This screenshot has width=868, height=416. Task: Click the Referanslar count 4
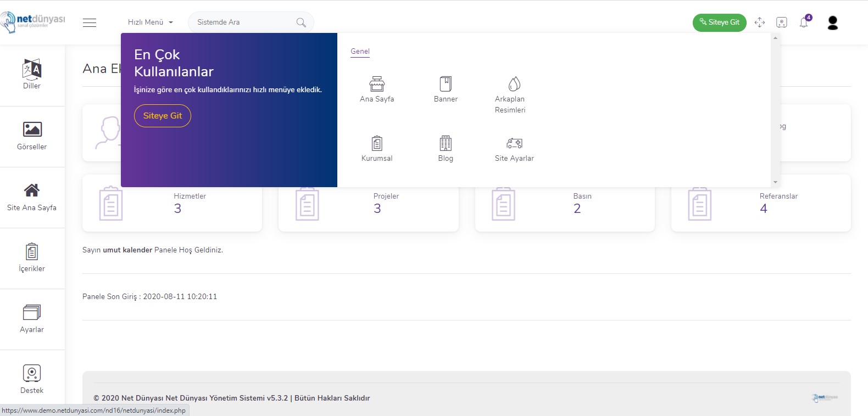tap(764, 209)
